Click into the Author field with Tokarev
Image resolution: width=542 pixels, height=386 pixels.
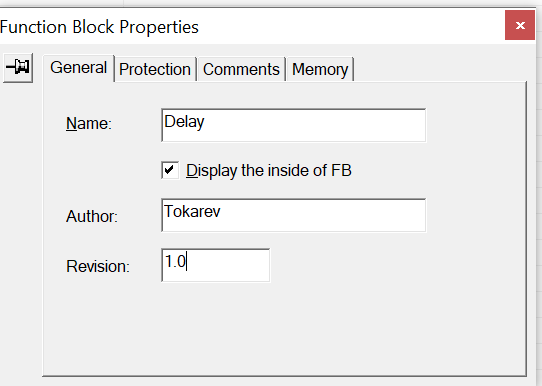(293, 215)
